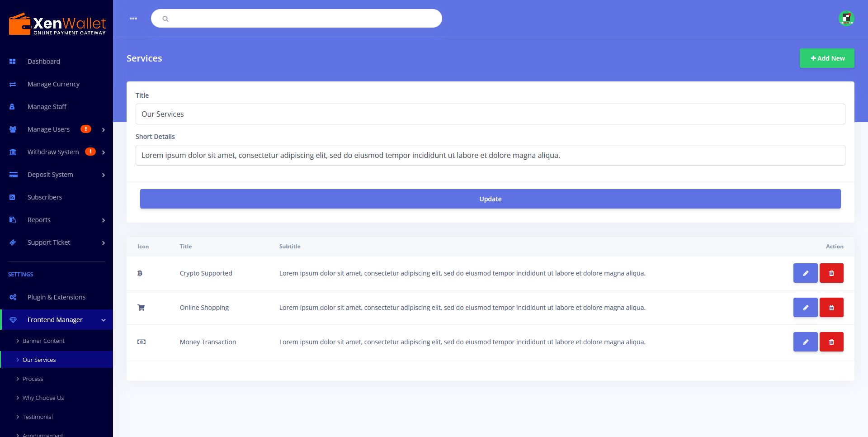Click the Add New button
This screenshot has height=437, width=868.
(x=827, y=58)
